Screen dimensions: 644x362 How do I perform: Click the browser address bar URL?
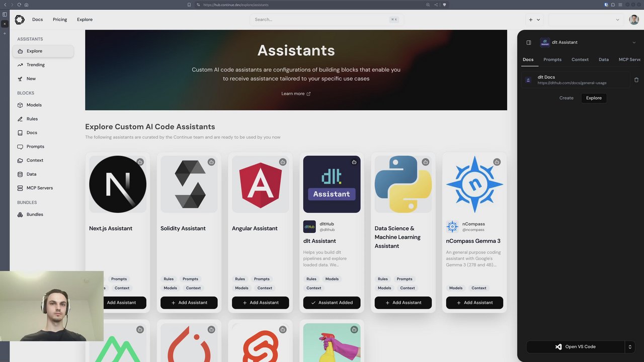tap(236, 5)
